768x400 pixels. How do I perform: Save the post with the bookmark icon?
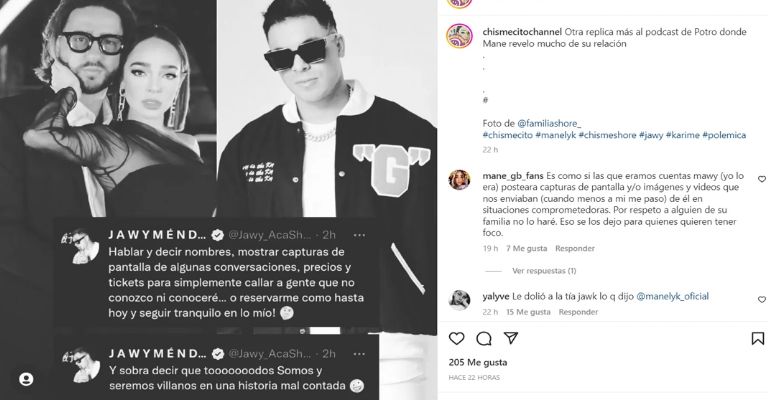[x=757, y=338]
